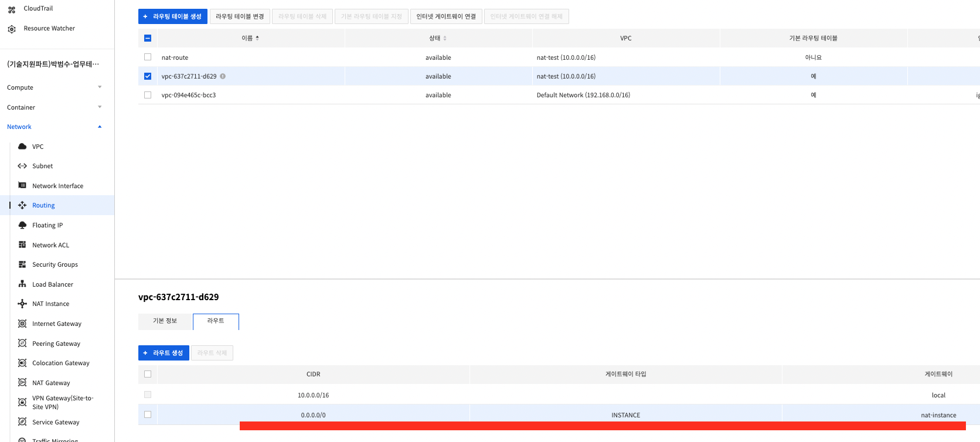This screenshot has height=442, width=980.
Task: Click the NAT Instance icon
Action: [x=22, y=304]
